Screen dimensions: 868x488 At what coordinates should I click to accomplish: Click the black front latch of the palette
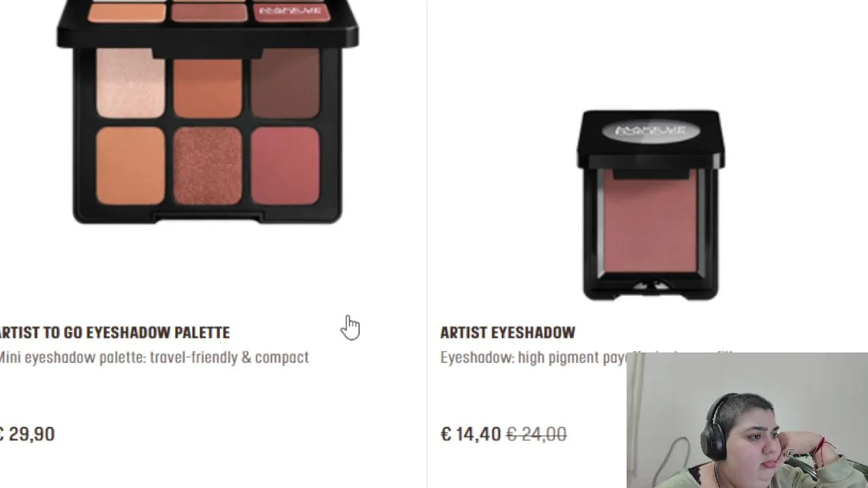208,218
